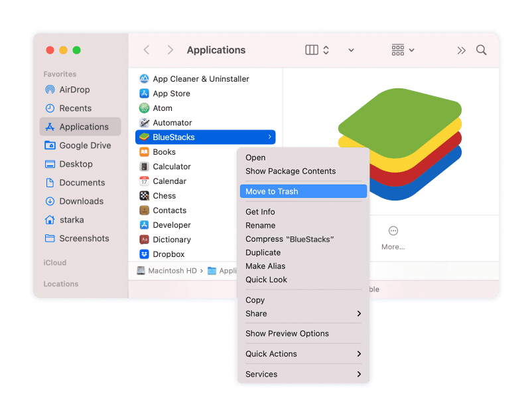Open the group-by grid dropdown
Image resolution: width=532 pixels, height=417 pixels.
403,50
